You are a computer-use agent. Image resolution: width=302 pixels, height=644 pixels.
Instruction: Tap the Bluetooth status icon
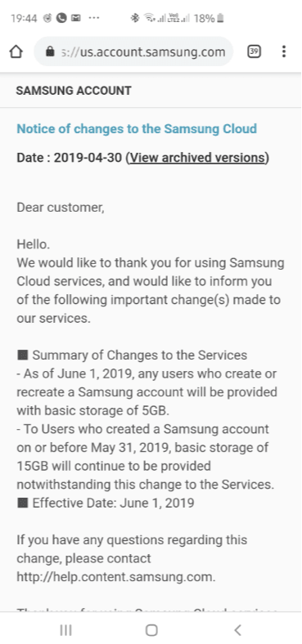coord(134,18)
